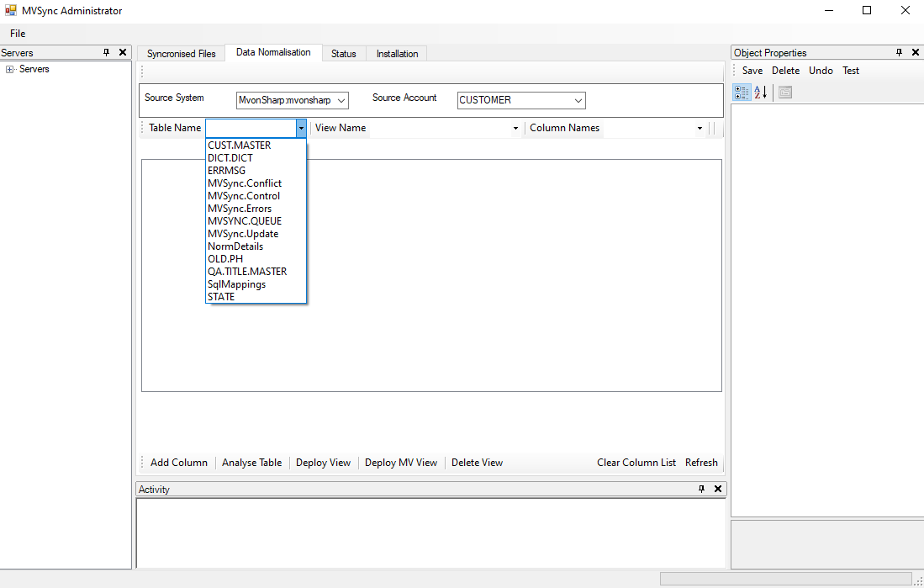Choose OLD.PH from the dropdown list
This screenshot has height=588, width=924.
(x=256, y=259)
